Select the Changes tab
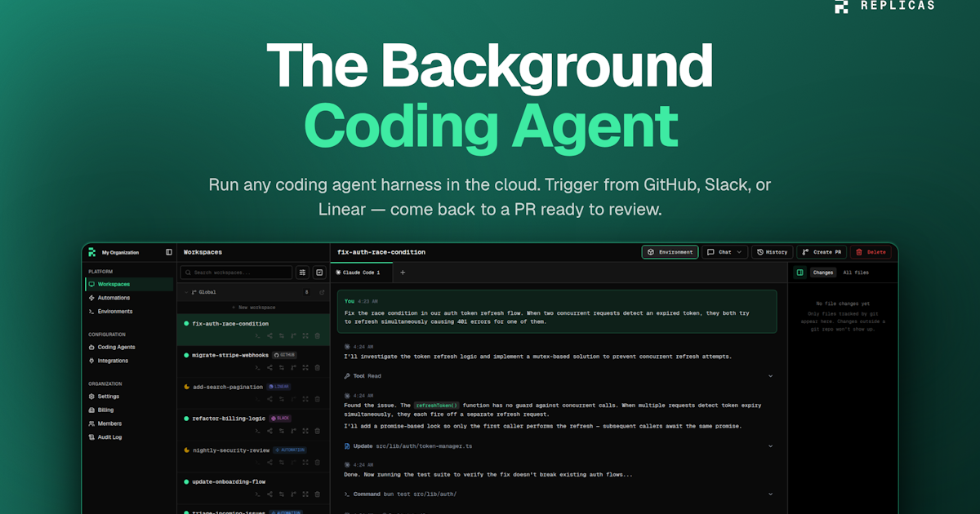 (x=822, y=273)
